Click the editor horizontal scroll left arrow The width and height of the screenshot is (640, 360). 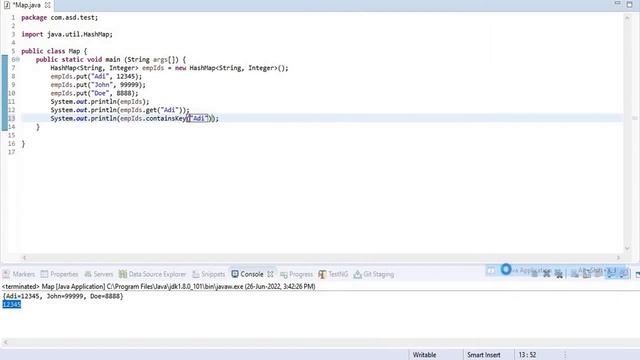(x=24, y=258)
